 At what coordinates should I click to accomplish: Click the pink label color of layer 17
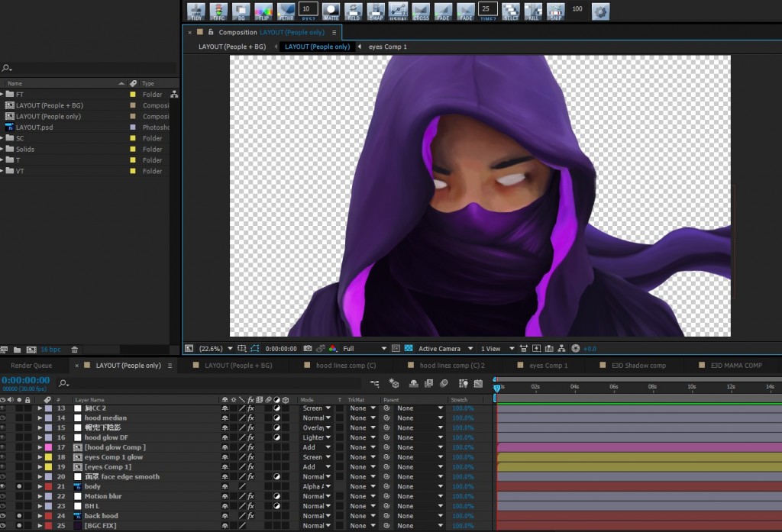click(49, 447)
